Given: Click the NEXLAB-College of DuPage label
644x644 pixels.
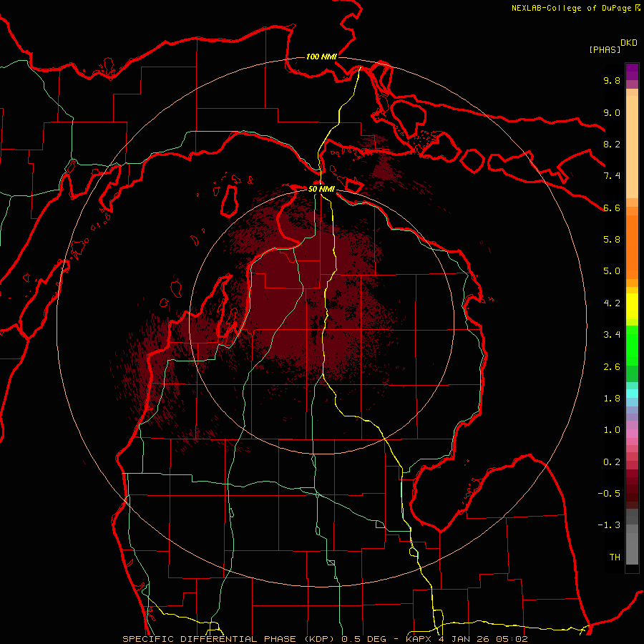Looking at the screenshot, I should coord(572,8).
